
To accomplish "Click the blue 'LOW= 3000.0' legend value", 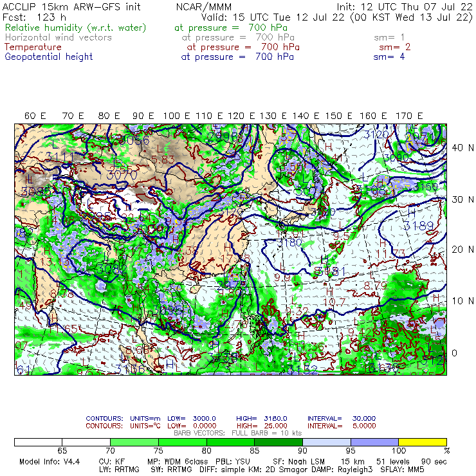I will [x=192, y=419].
